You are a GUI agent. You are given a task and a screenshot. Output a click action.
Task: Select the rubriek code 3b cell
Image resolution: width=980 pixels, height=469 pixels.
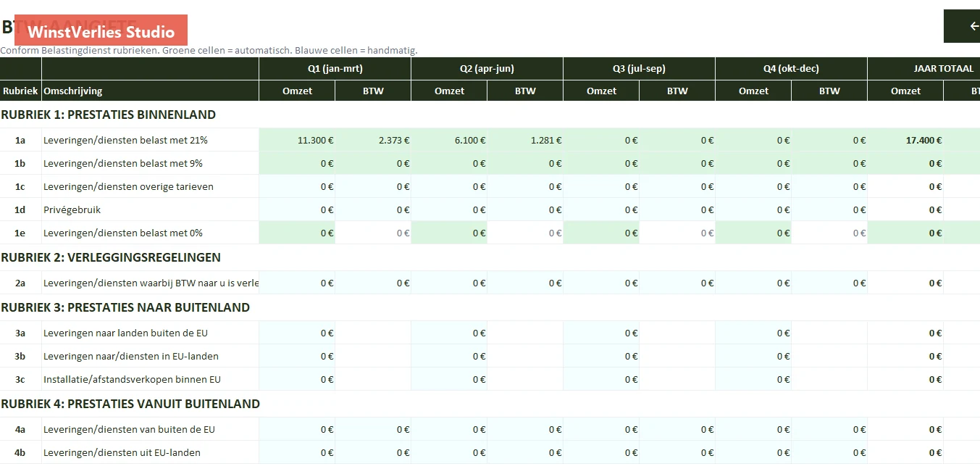click(20, 356)
